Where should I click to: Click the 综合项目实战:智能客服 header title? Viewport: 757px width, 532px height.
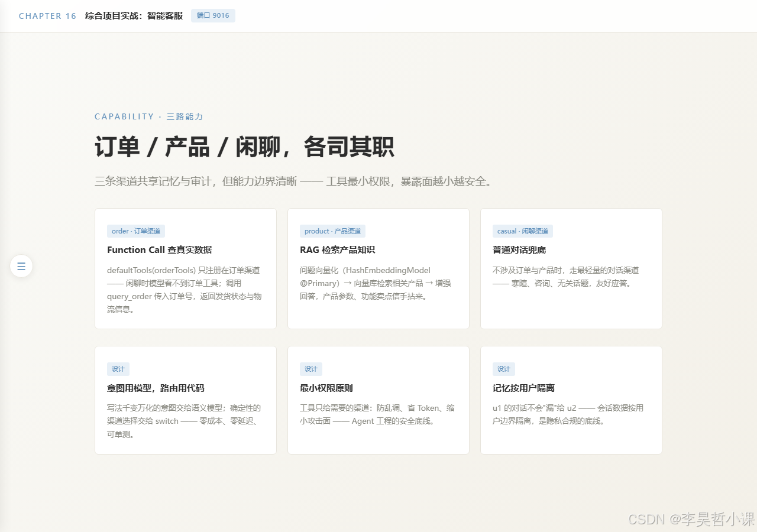click(x=134, y=16)
